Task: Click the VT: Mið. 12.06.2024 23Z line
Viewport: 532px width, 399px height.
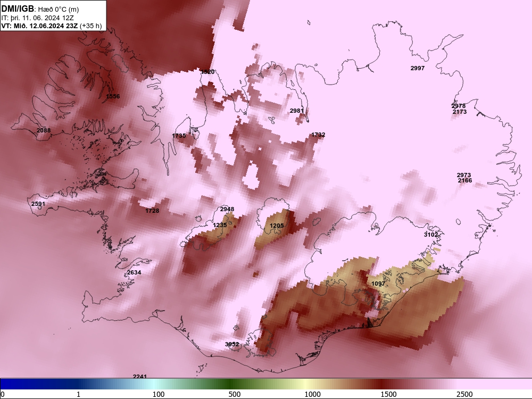Action: pos(52,26)
